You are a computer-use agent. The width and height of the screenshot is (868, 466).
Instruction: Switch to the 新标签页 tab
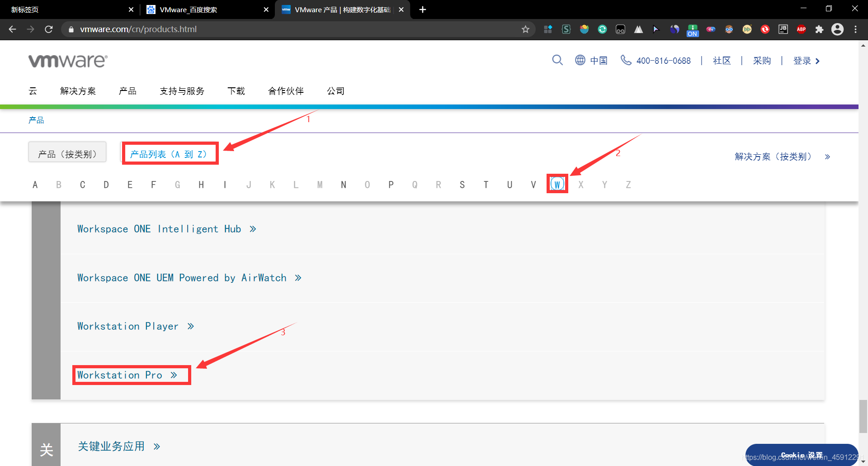(68, 10)
